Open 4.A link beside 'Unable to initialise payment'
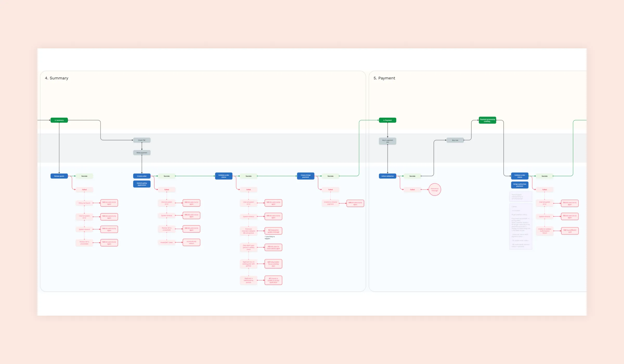Image resolution: width=624 pixels, height=364 pixels. 355,203
